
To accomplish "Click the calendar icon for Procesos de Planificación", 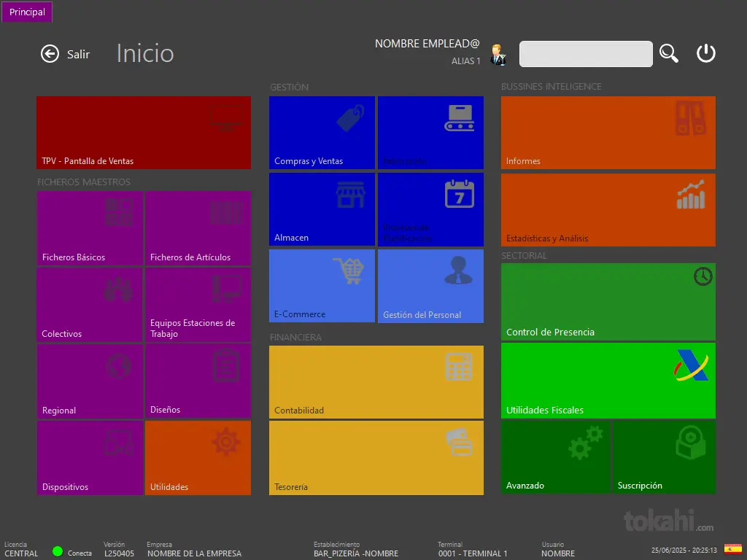I will 459,194.
